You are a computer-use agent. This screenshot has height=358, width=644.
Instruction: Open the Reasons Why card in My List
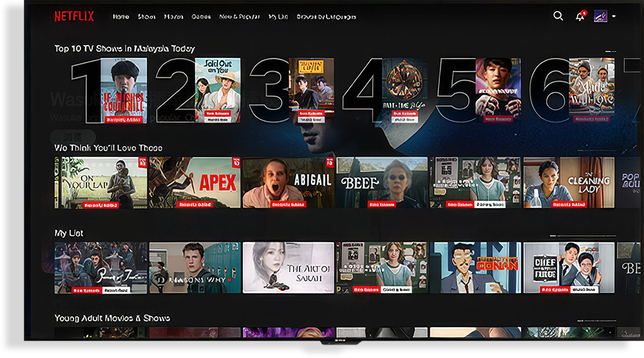[194, 268]
